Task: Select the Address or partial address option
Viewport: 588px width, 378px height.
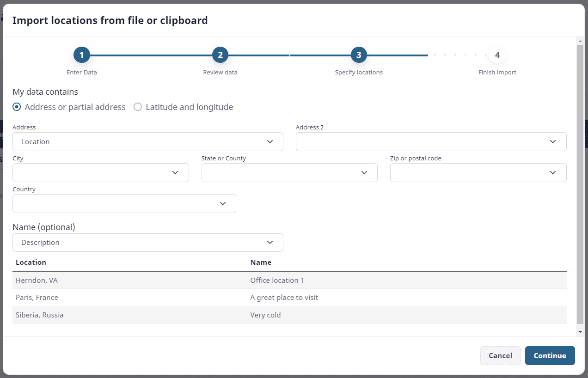Action: 16,107
